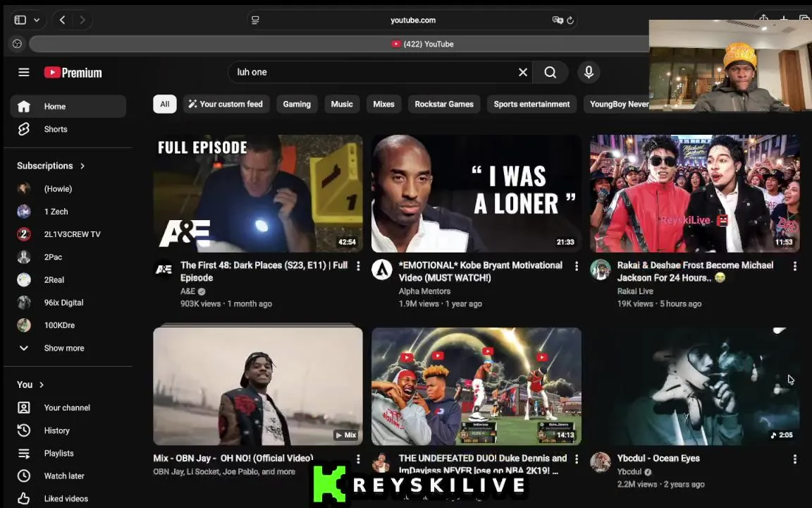Viewport: 812px width, 508px height.
Task: Open the Rakai & Deshae Frost video thumbnail
Action: point(695,194)
